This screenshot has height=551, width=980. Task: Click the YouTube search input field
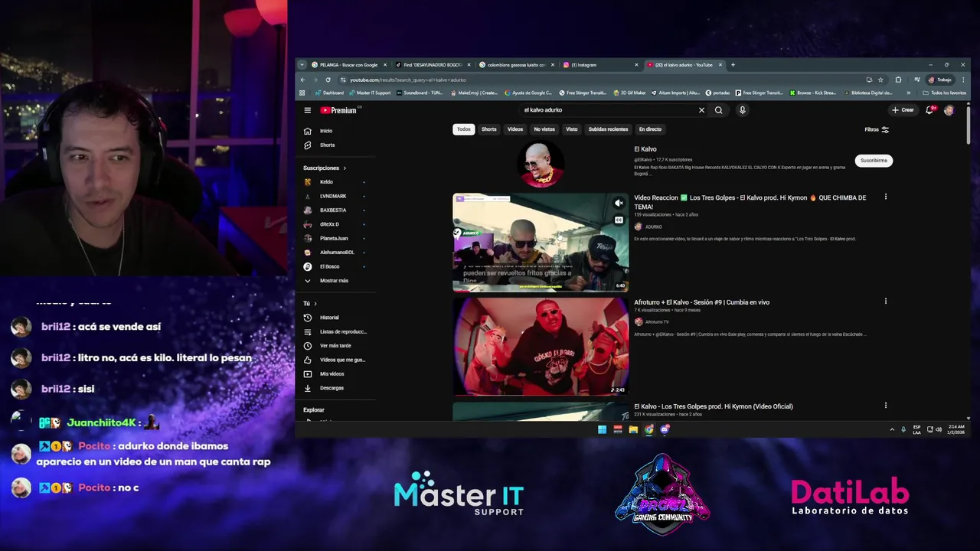click(x=609, y=110)
